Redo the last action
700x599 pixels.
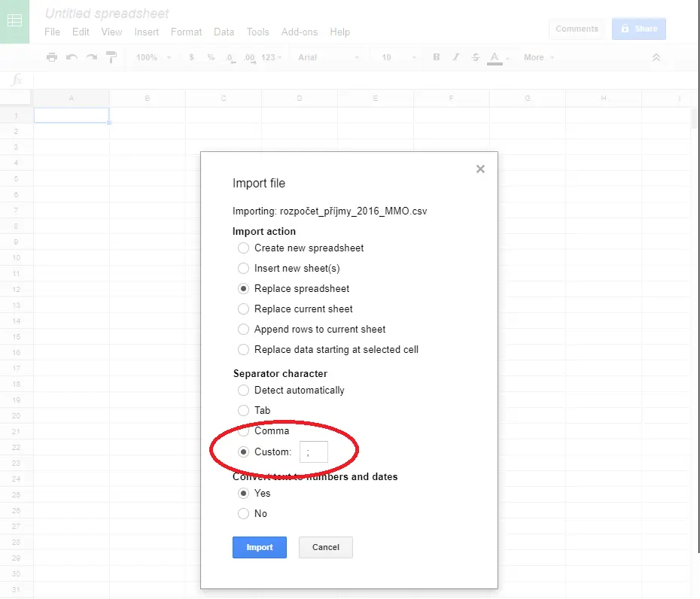pos(91,57)
